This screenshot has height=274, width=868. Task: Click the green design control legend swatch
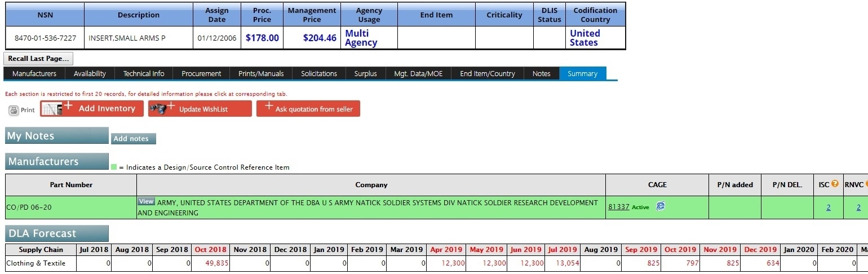(114, 167)
